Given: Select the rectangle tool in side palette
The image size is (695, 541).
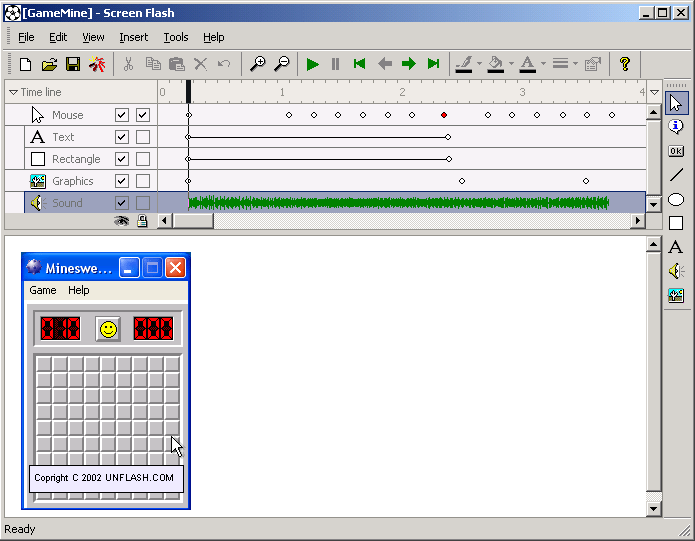Looking at the screenshot, I should click(676, 223).
